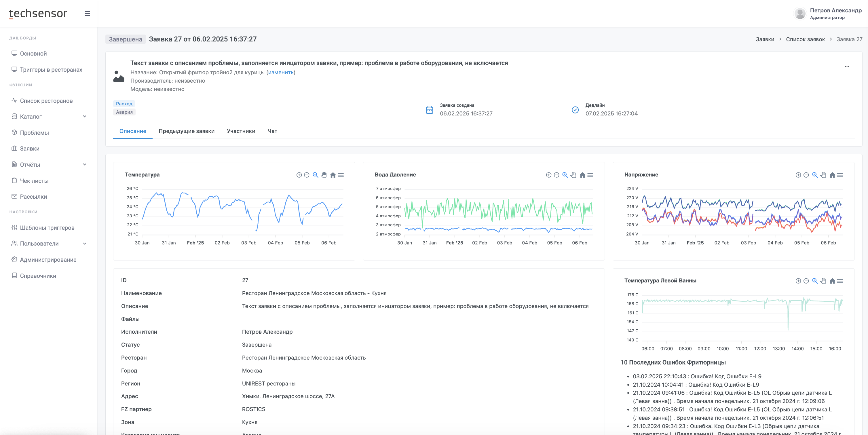Viewport: 868px width, 435px height.
Task: Open the menu icon of Температура chart
Action: 341,175
